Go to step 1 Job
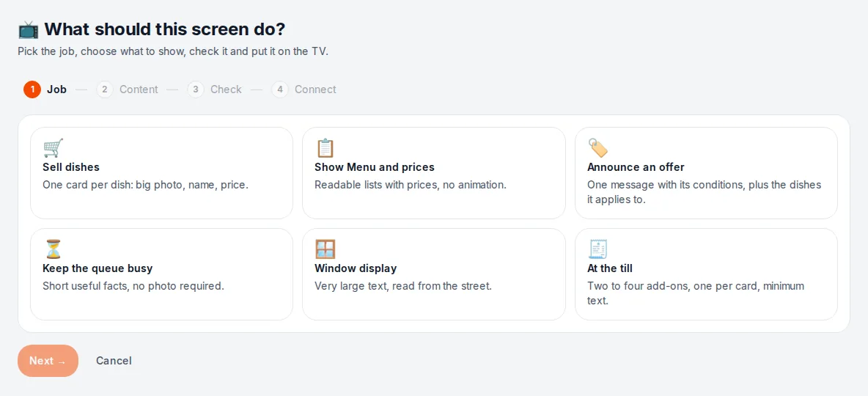The width and height of the screenshot is (868, 396). pyautogui.click(x=45, y=89)
